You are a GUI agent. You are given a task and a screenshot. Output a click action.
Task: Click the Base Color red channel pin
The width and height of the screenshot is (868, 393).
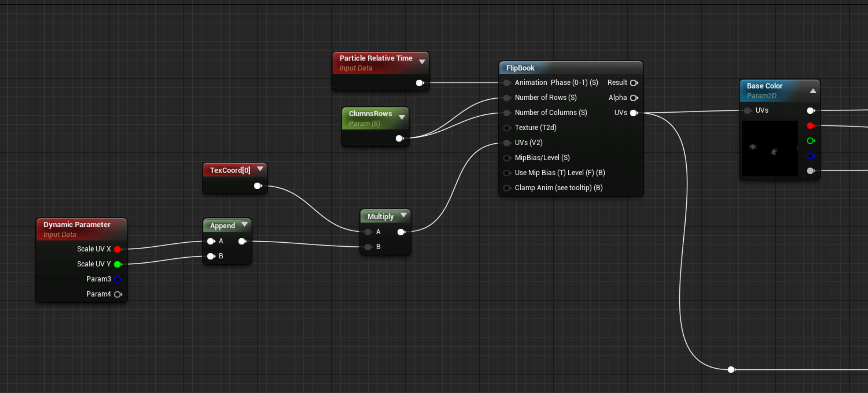(811, 126)
